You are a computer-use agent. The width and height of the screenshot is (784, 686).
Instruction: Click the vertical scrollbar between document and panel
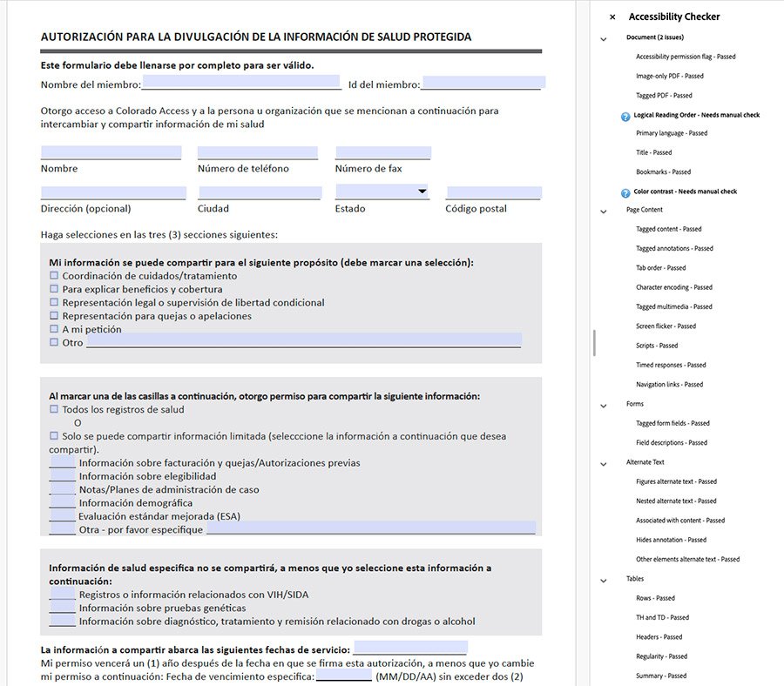(594, 342)
